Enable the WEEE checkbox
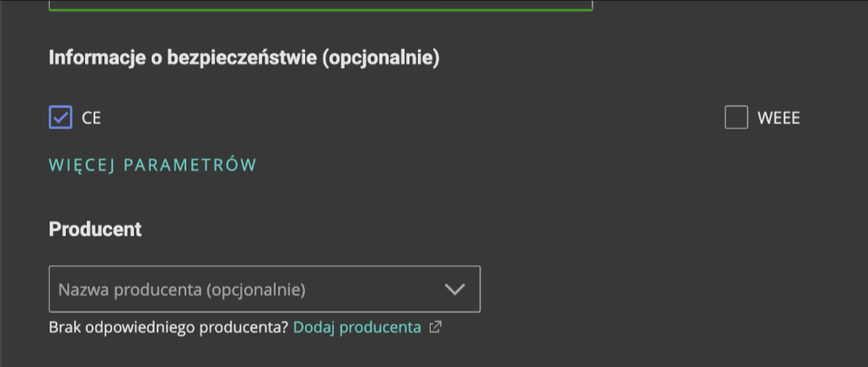This screenshot has width=868, height=367. click(x=736, y=117)
